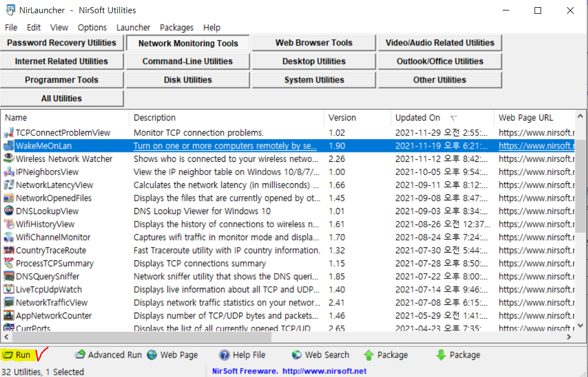Click the horizontal scrollbar left arrow

[x=6, y=337]
